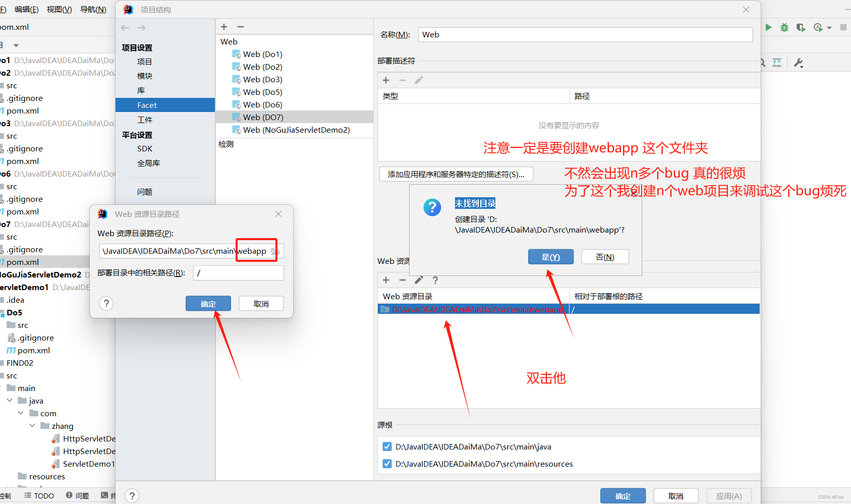Select Detection (检测) item in facet list
Screen dimensions: 851x504
point(226,144)
